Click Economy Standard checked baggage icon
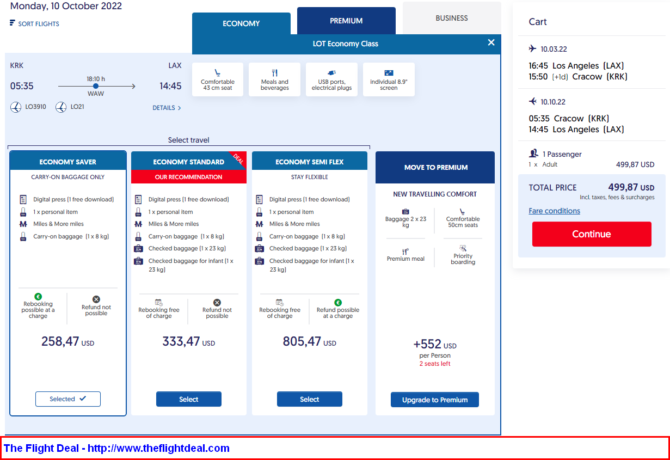 (x=138, y=249)
